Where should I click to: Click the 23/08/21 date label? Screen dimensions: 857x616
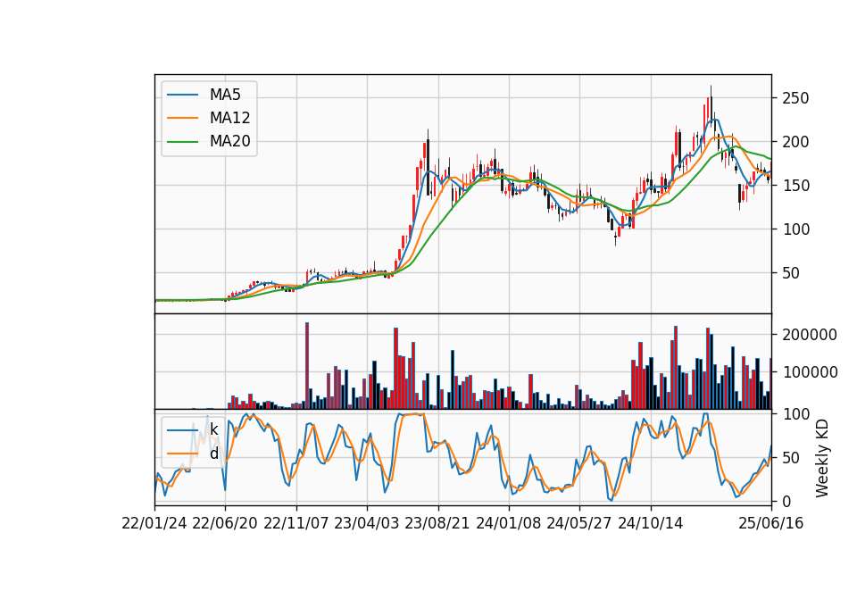437,524
